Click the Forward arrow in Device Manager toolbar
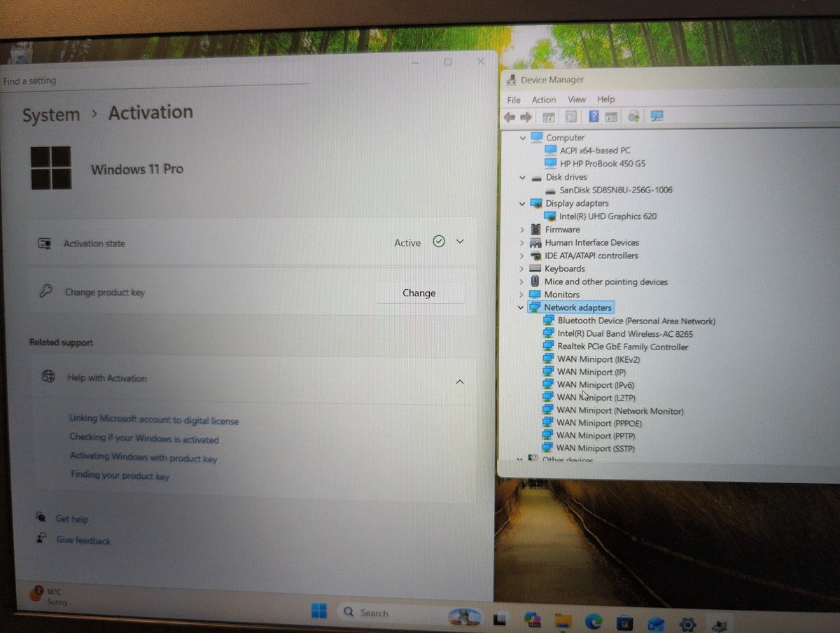This screenshot has height=633, width=840. [x=525, y=117]
